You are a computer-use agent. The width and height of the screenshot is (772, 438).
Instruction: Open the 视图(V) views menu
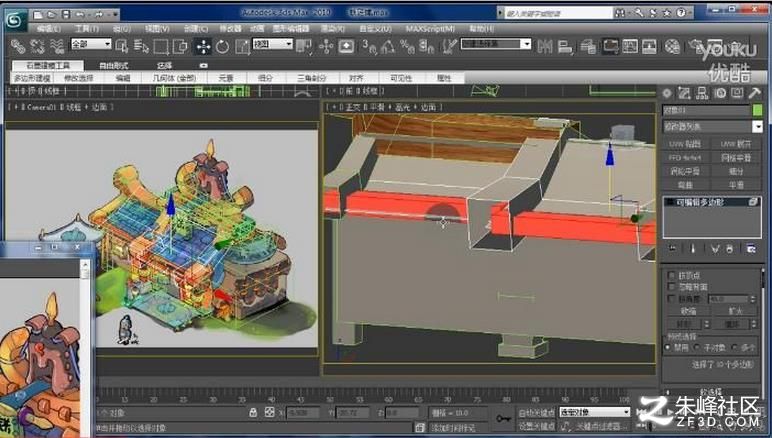click(158, 29)
